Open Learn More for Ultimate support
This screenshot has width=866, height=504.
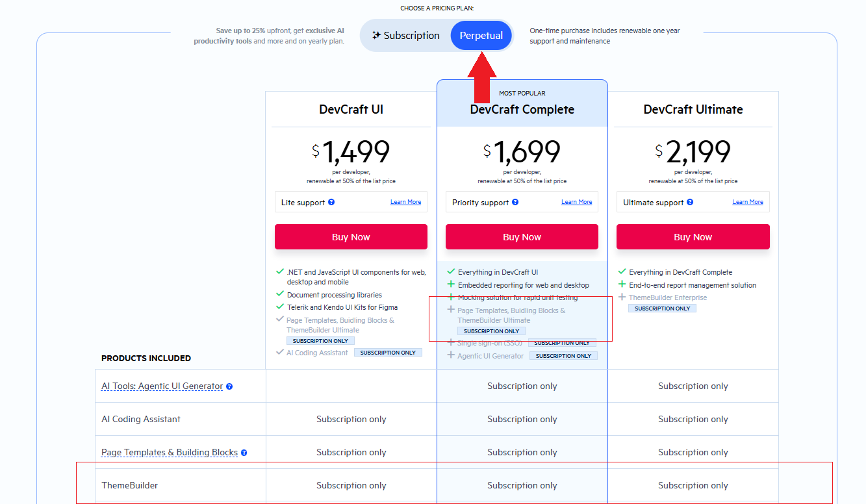click(747, 202)
